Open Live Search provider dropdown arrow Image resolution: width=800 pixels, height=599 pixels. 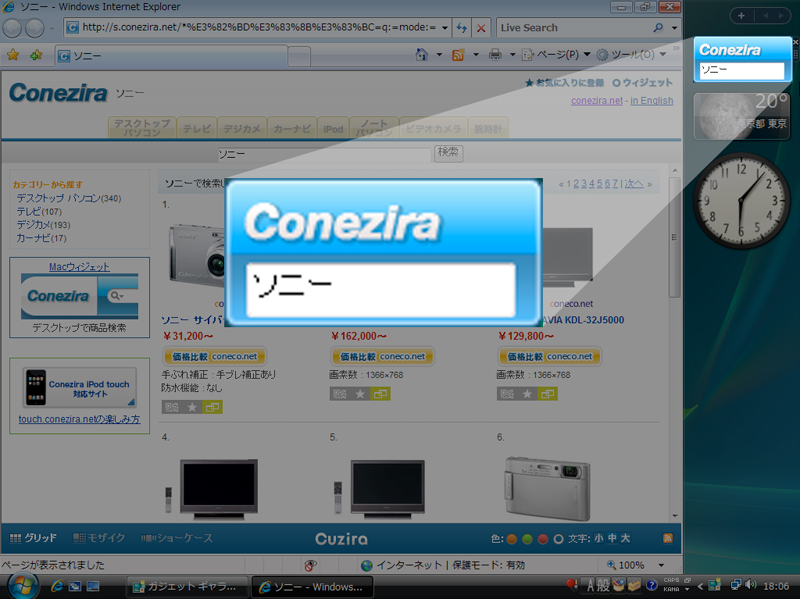(674, 28)
